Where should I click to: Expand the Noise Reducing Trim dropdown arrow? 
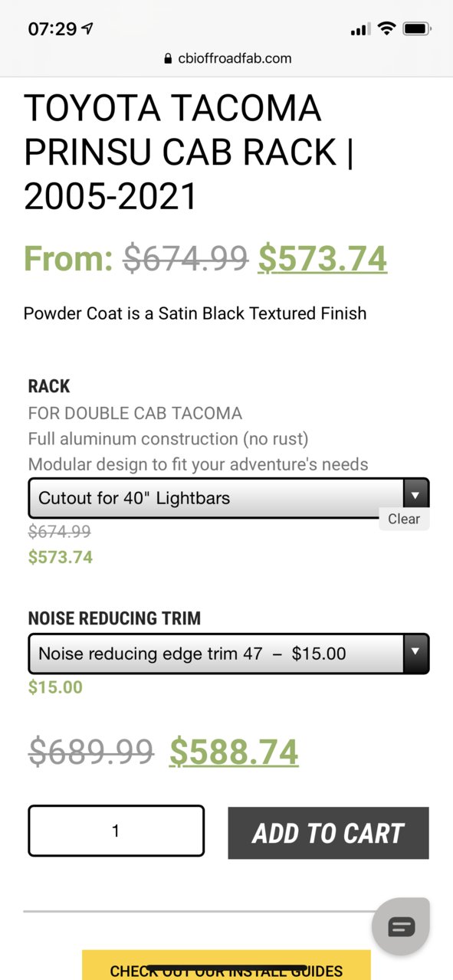pyautogui.click(x=415, y=653)
